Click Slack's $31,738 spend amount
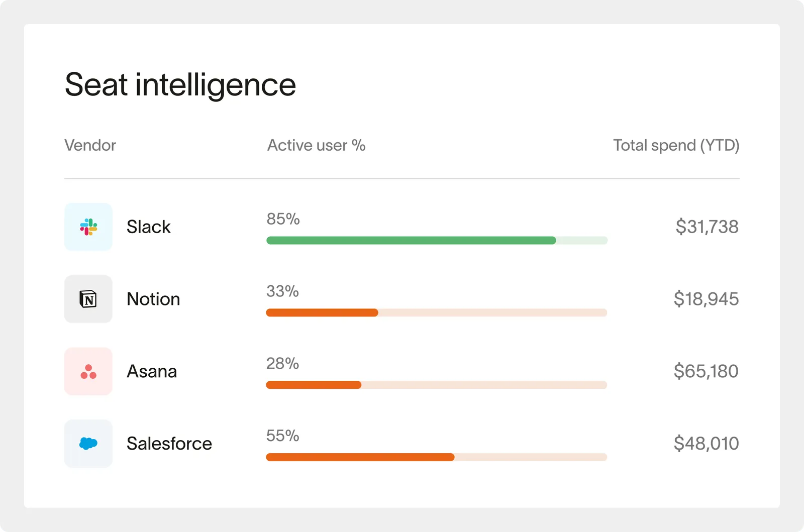 [x=707, y=227]
